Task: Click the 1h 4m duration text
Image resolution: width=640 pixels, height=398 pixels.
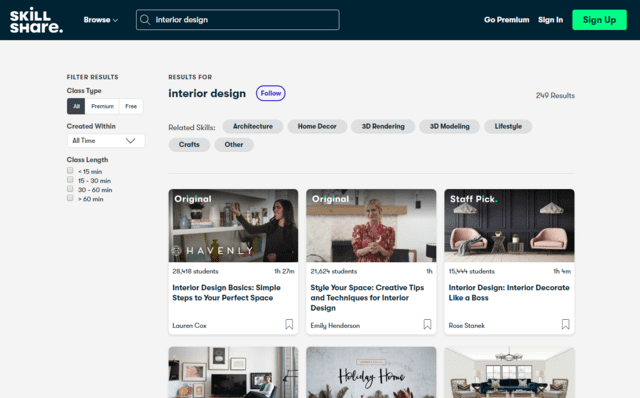Action: coord(562,271)
